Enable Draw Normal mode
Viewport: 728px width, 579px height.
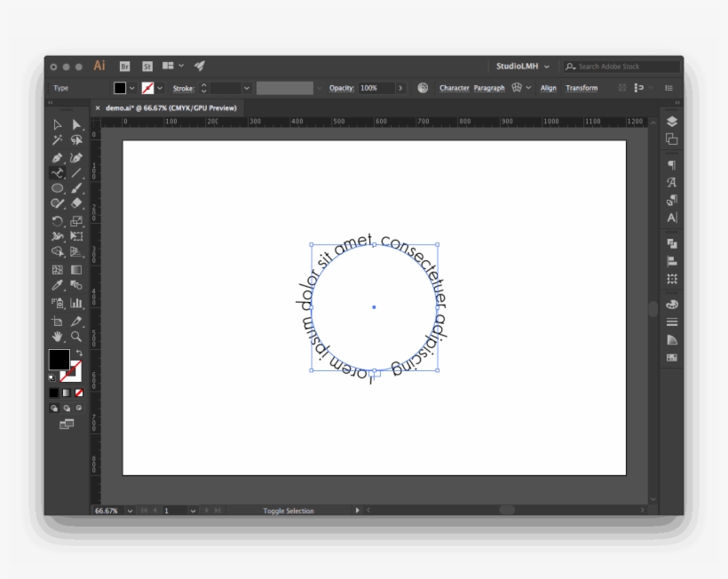coord(54,408)
